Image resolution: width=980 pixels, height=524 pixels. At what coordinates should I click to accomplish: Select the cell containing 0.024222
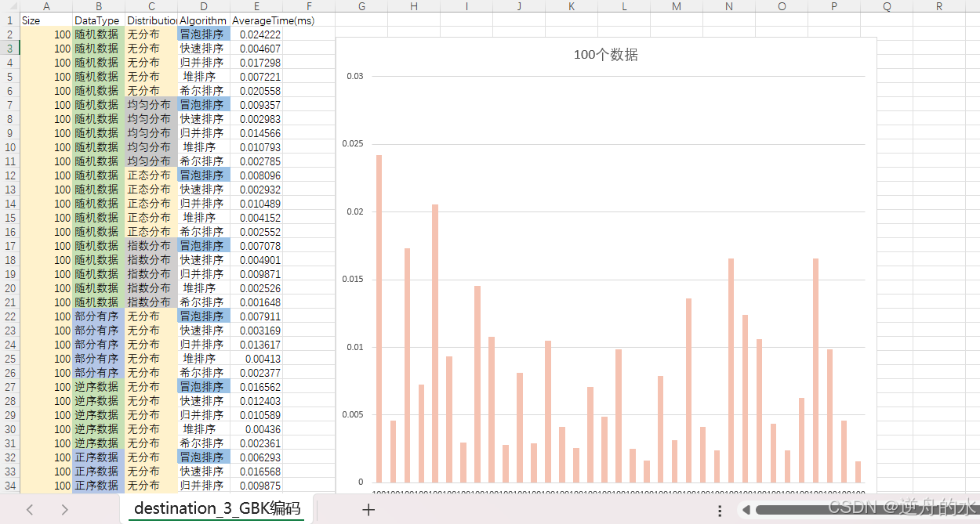(256, 34)
